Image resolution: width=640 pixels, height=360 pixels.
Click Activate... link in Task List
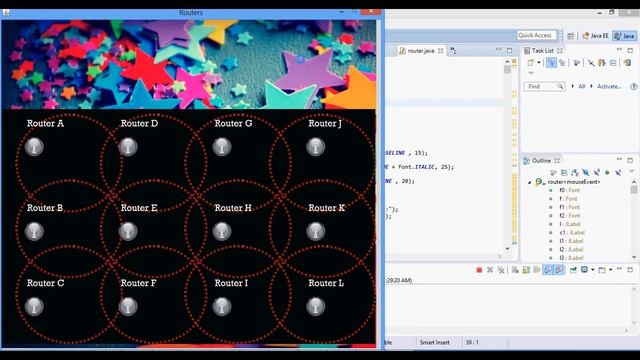pyautogui.click(x=609, y=86)
